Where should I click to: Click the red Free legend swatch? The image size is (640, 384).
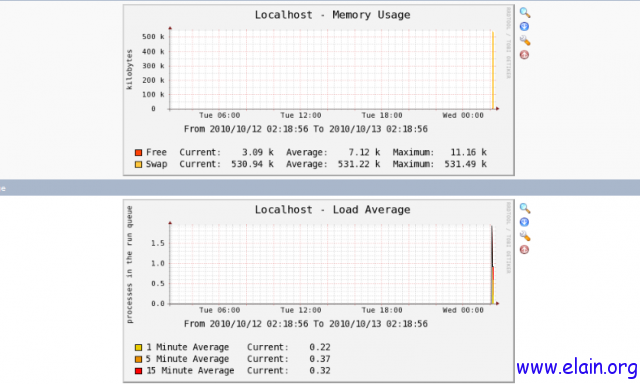tap(138, 153)
